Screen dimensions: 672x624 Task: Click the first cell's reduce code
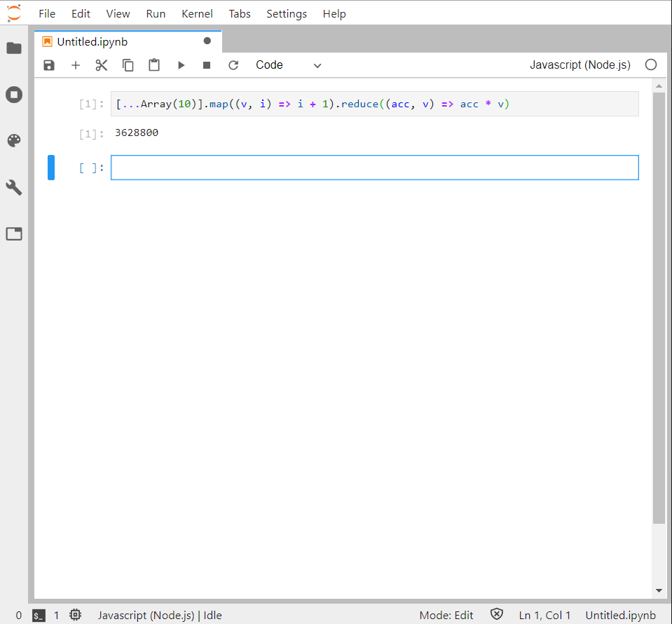[360, 104]
